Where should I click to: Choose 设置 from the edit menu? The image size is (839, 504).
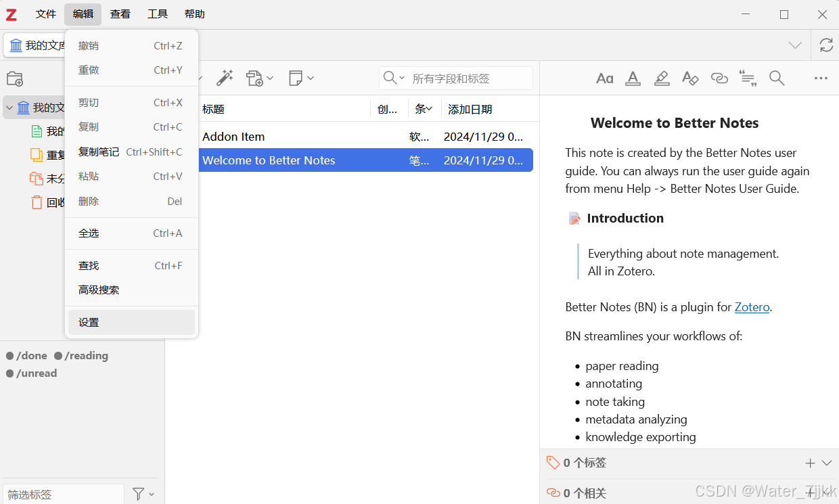(x=131, y=322)
